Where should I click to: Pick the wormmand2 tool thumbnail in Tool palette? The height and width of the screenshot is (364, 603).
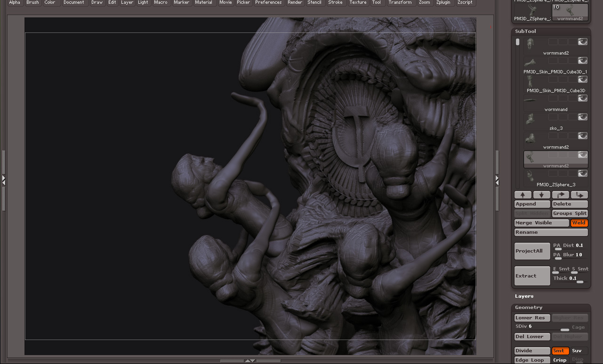coord(570,13)
